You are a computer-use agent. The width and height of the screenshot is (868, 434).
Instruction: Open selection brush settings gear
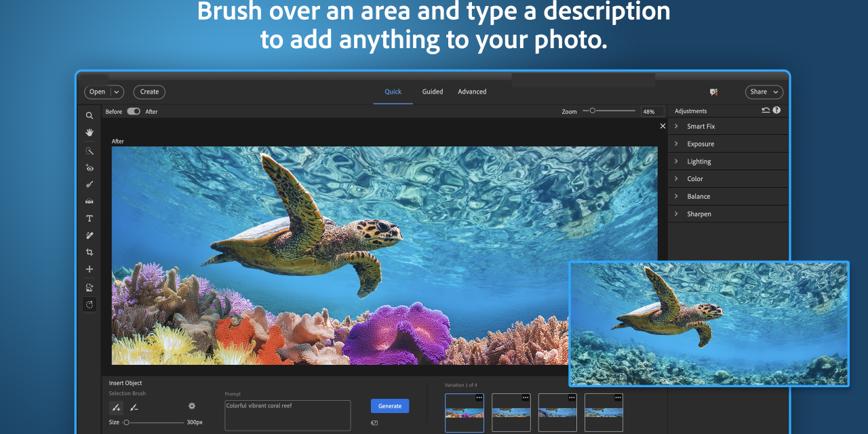tap(192, 406)
